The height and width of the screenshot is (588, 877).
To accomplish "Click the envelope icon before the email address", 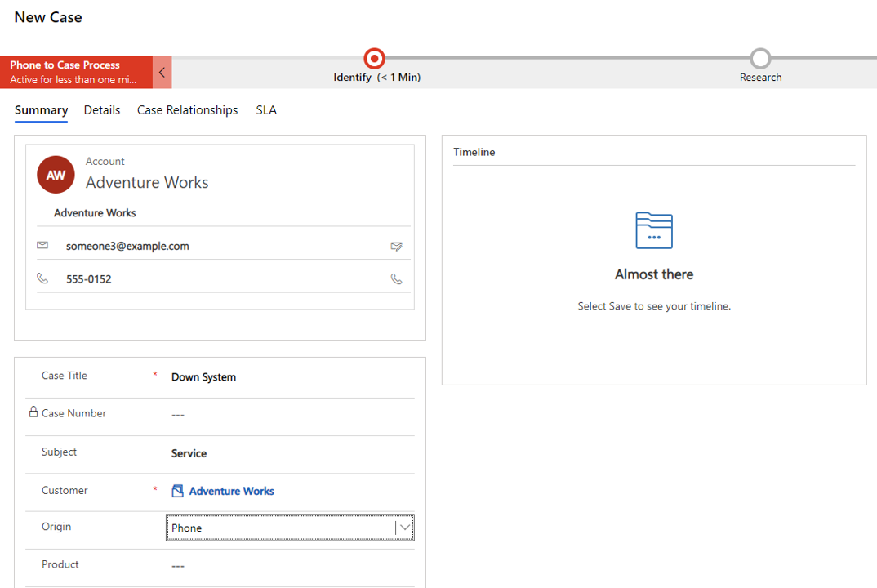I will [x=42, y=245].
